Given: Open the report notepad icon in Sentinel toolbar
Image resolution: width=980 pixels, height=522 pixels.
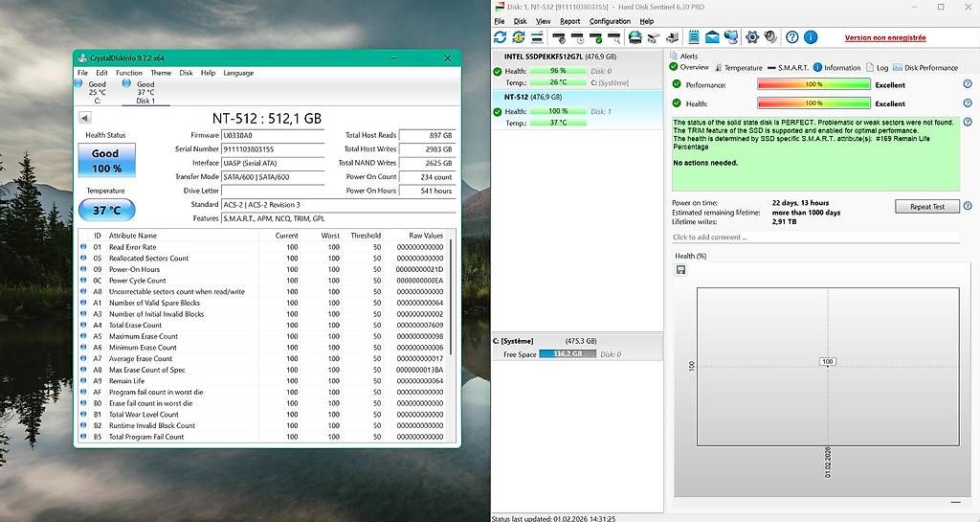Looking at the screenshot, I should pos(694,37).
